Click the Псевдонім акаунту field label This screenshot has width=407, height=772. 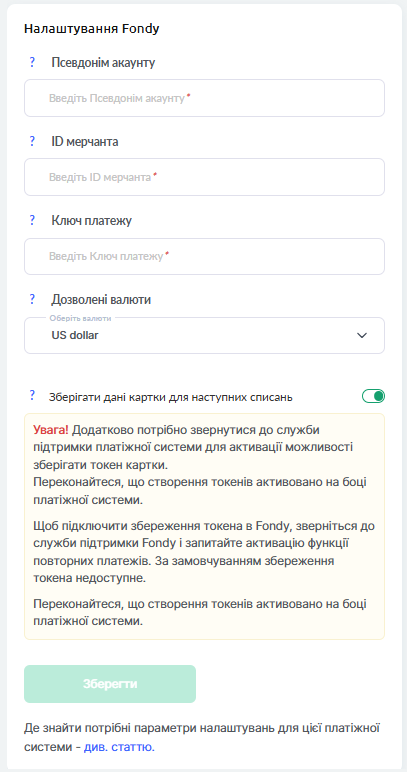[103, 63]
